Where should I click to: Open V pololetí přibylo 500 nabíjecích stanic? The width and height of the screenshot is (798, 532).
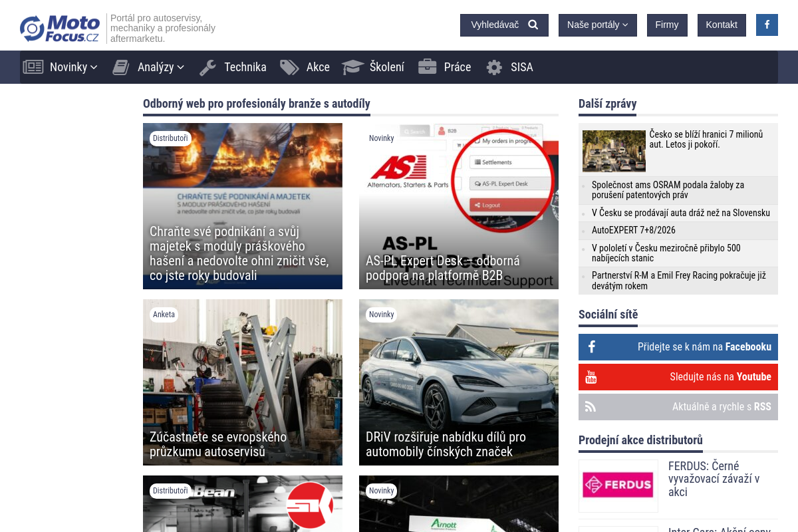point(666,253)
